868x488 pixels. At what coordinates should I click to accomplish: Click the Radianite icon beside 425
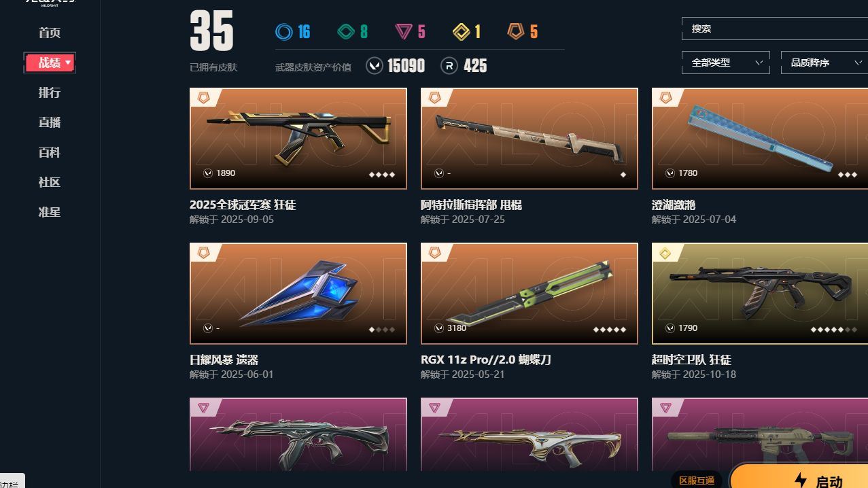[x=449, y=65]
